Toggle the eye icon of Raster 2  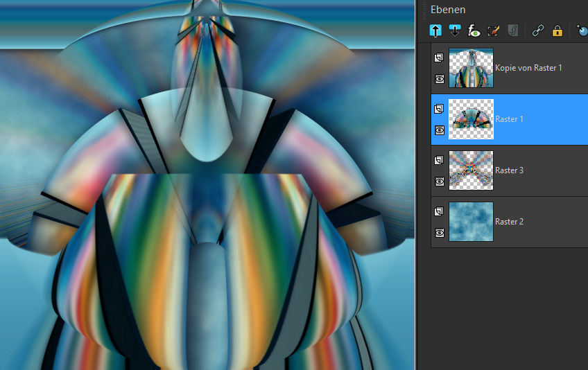pos(440,233)
